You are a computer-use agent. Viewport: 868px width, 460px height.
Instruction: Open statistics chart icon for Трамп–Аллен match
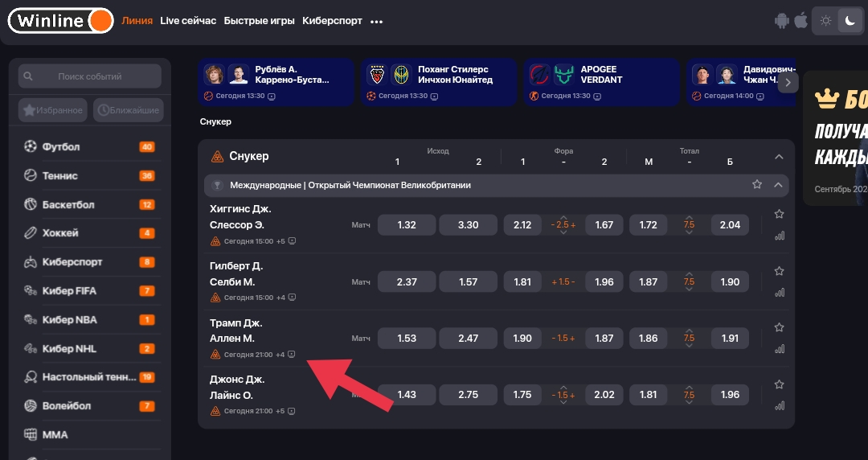tap(779, 349)
